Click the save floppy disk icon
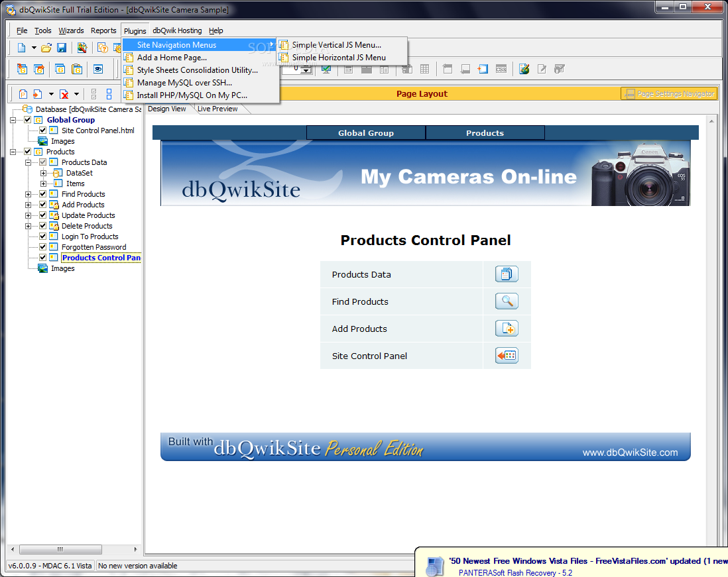728x577 pixels. tap(61, 48)
